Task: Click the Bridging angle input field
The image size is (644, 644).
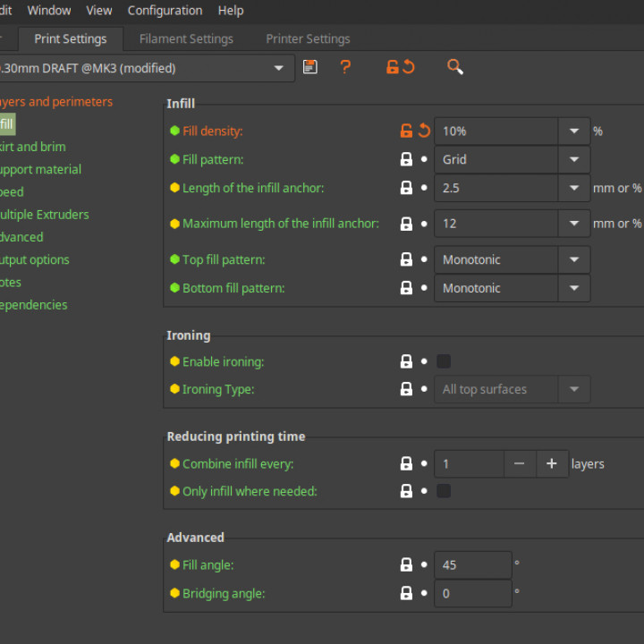Action: pyautogui.click(x=472, y=593)
